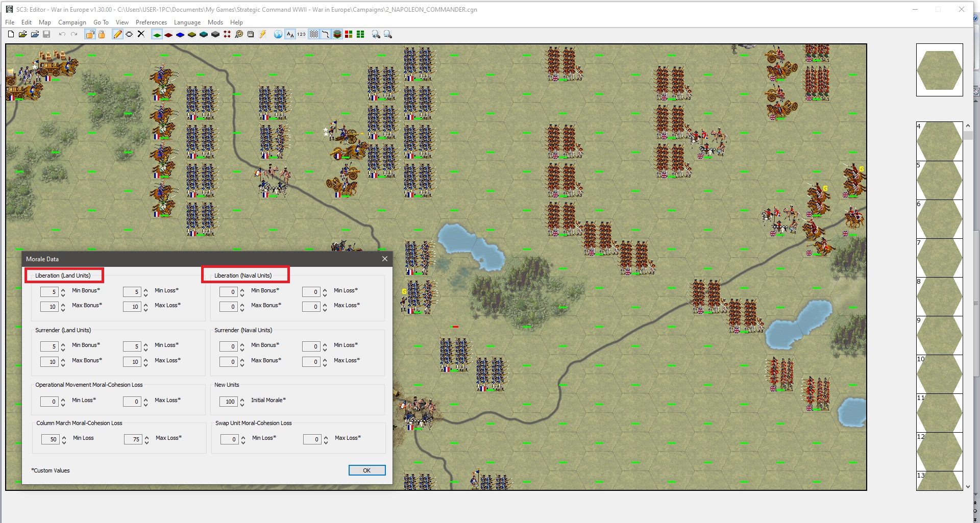Screen dimensions: 980x523
Task: Open the Help menu
Action: (x=236, y=22)
